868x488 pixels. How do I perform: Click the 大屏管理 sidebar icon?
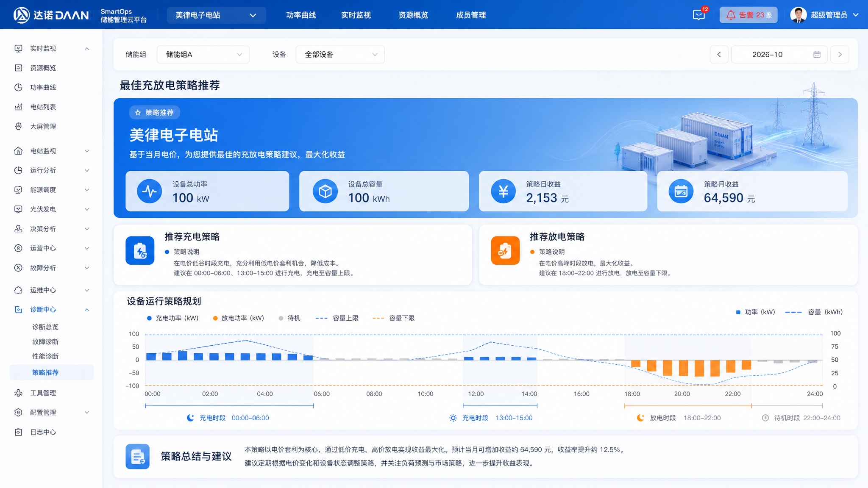(18, 126)
